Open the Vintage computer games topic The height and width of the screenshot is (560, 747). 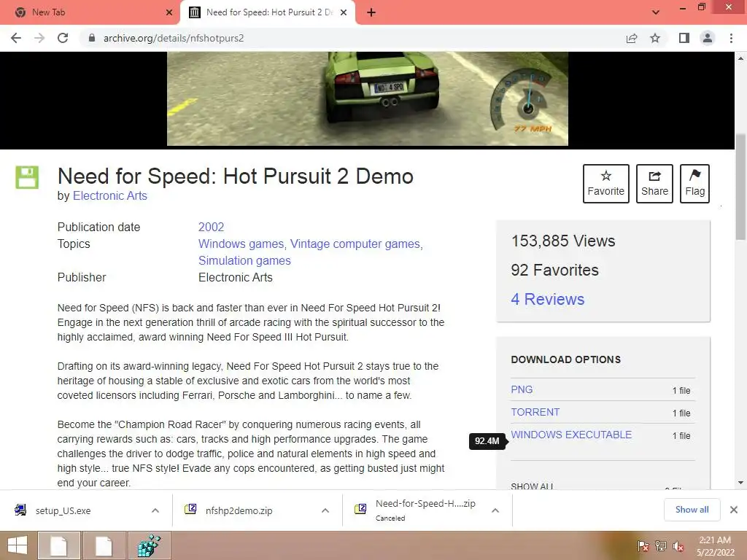tap(355, 244)
